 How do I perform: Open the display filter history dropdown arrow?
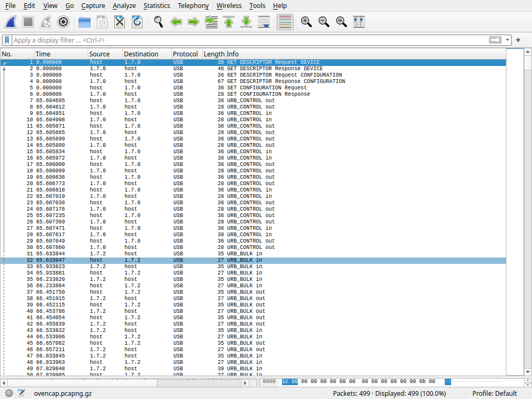tap(508, 40)
